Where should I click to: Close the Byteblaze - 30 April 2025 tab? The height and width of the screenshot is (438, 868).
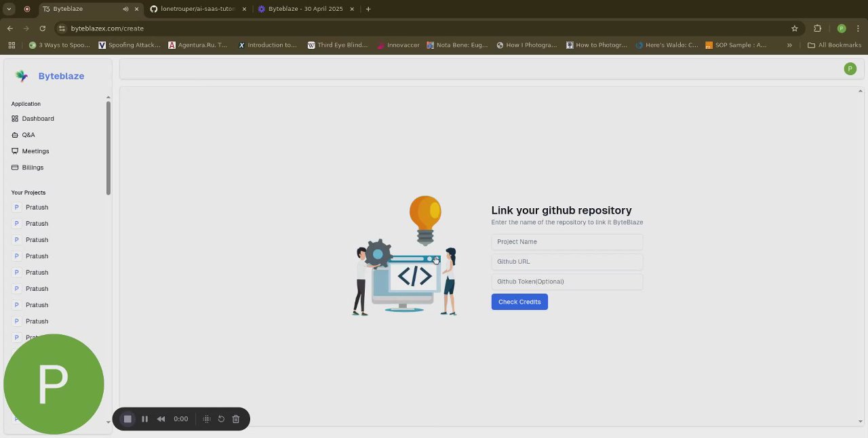tap(352, 9)
